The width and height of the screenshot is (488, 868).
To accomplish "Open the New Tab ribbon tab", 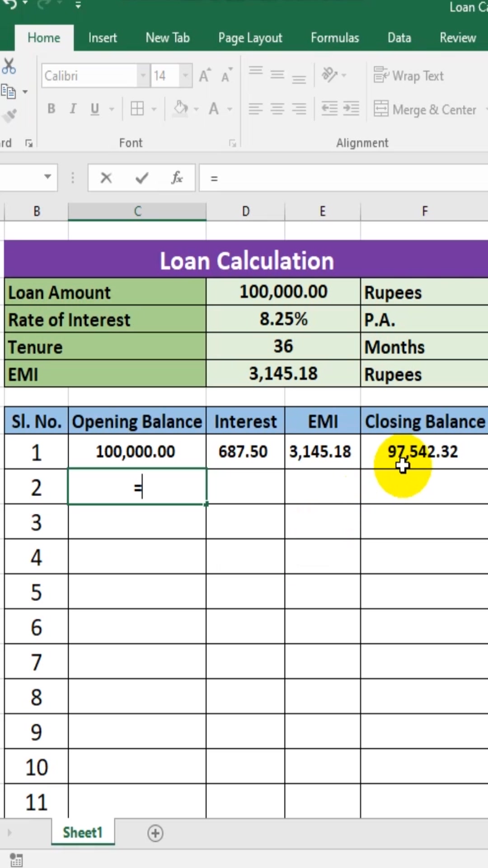I will coord(168,38).
